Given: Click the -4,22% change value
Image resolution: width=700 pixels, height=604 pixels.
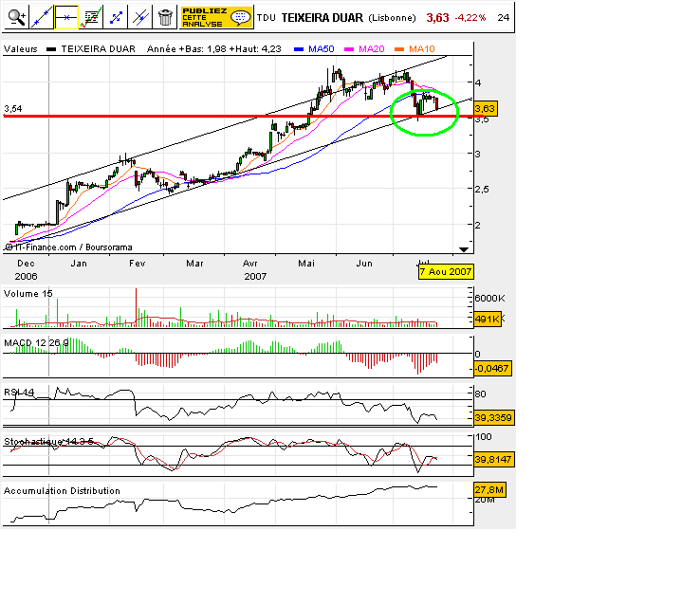Looking at the screenshot, I should point(470,18).
